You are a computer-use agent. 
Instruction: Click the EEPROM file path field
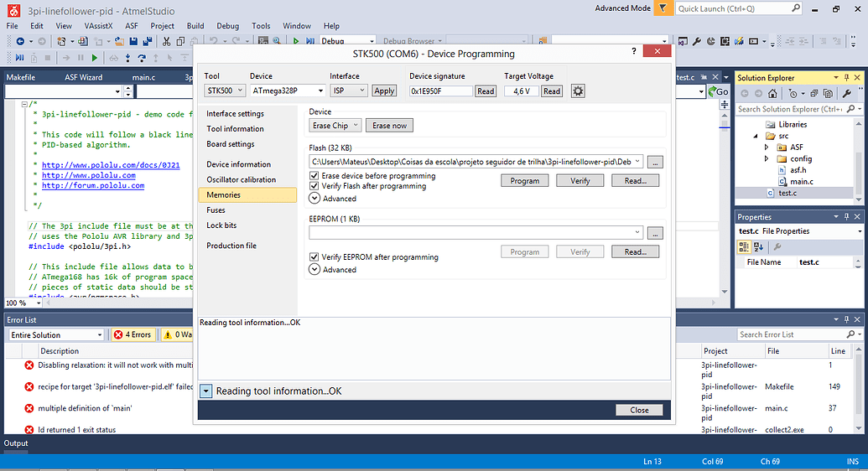tap(475, 233)
